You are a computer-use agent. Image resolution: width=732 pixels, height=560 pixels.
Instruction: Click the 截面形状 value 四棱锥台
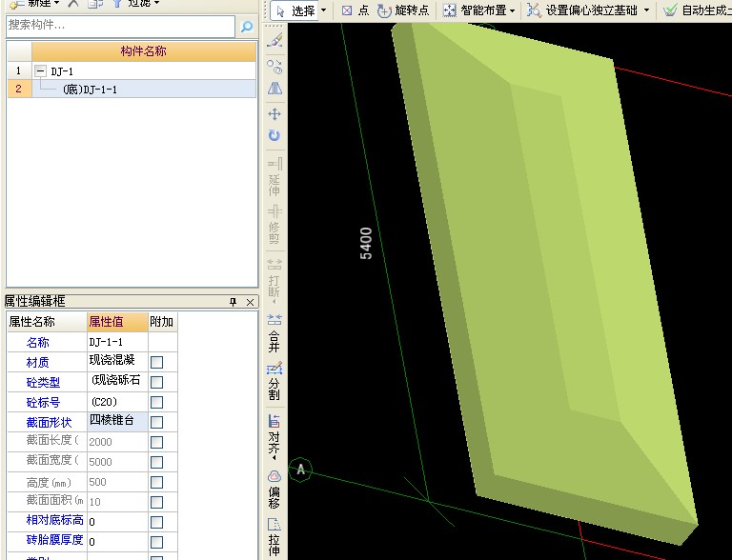click(117, 421)
